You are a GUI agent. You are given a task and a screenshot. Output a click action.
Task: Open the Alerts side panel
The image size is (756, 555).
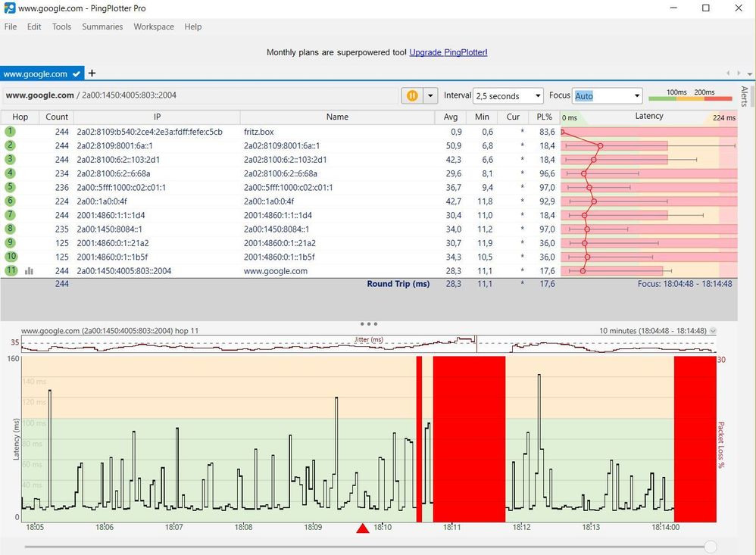click(x=745, y=96)
